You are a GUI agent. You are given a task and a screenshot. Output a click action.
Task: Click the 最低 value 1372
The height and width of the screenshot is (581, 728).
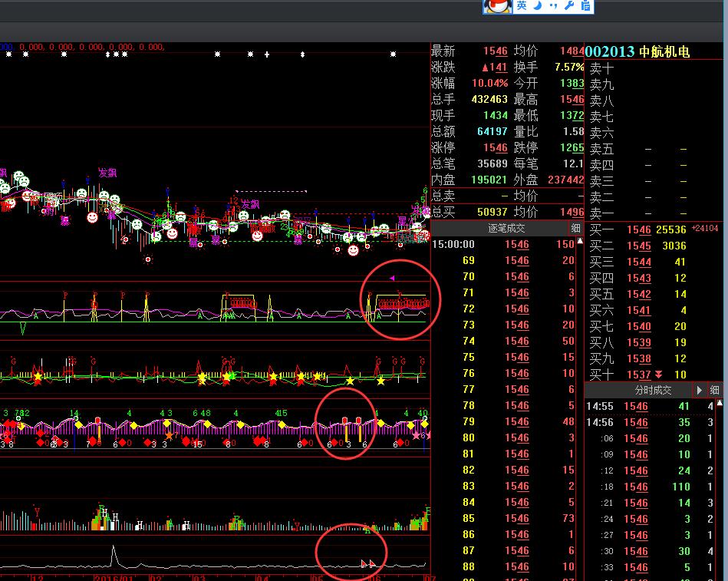(x=572, y=116)
